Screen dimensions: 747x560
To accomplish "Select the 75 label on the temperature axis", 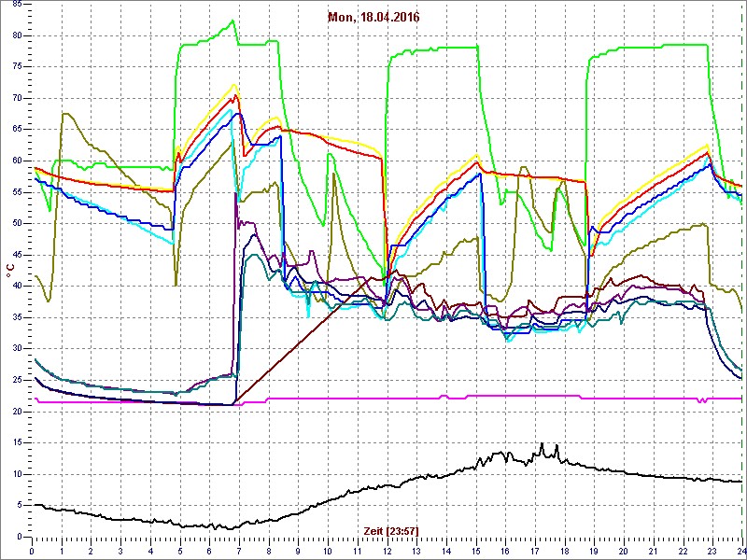I will pos(17,67).
